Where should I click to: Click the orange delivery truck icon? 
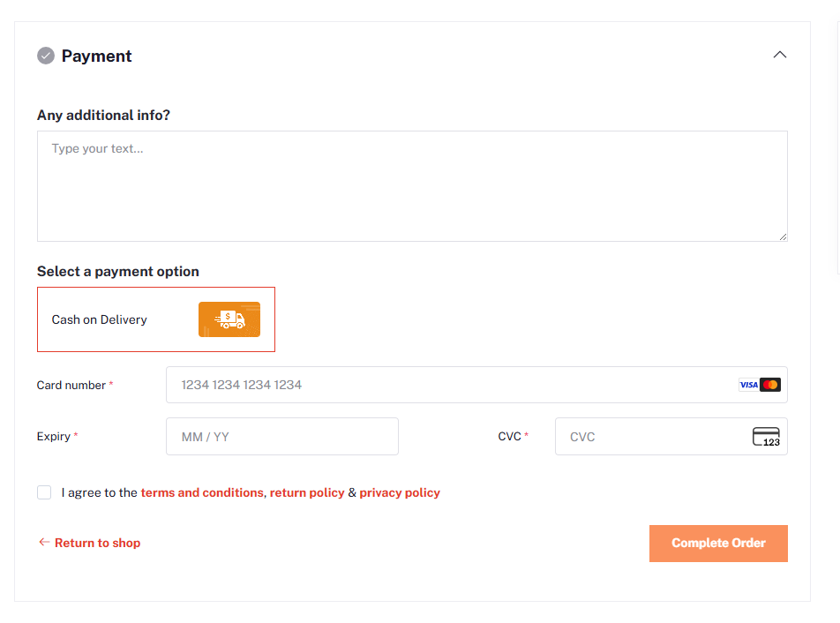coord(229,319)
